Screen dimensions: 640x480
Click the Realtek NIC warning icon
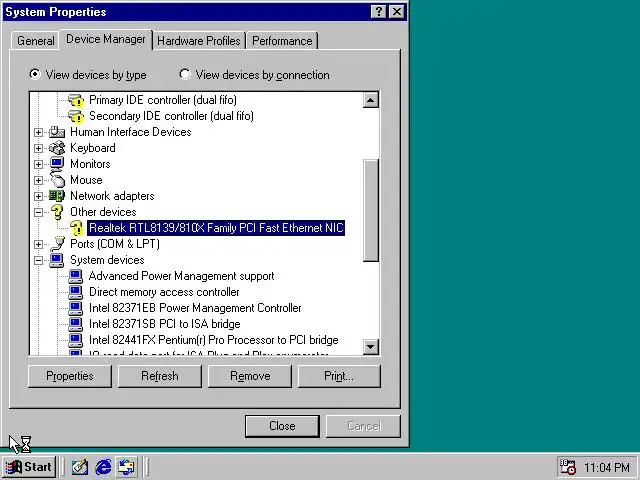(x=76, y=228)
